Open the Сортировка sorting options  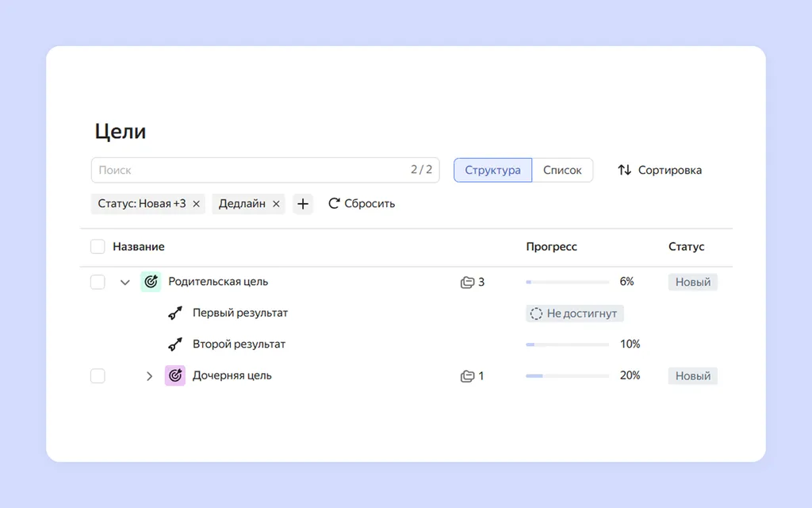[660, 170]
